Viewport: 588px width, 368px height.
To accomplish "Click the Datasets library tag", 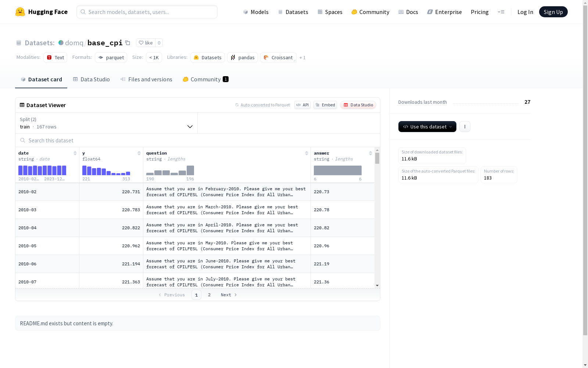I will (x=208, y=57).
